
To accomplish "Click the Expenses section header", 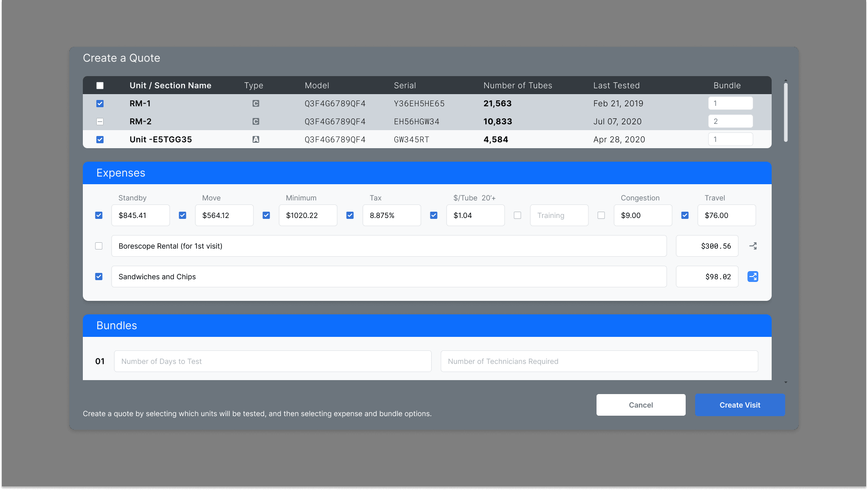I will tap(427, 173).
